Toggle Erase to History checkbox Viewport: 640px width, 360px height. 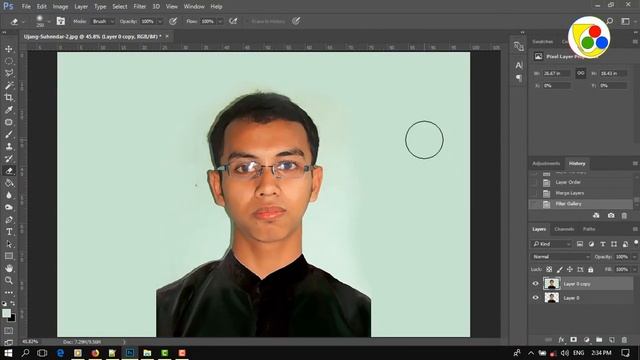click(247, 21)
